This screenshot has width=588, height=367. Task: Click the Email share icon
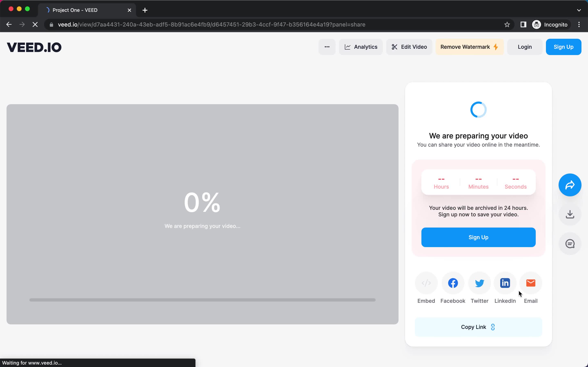pos(530,282)
